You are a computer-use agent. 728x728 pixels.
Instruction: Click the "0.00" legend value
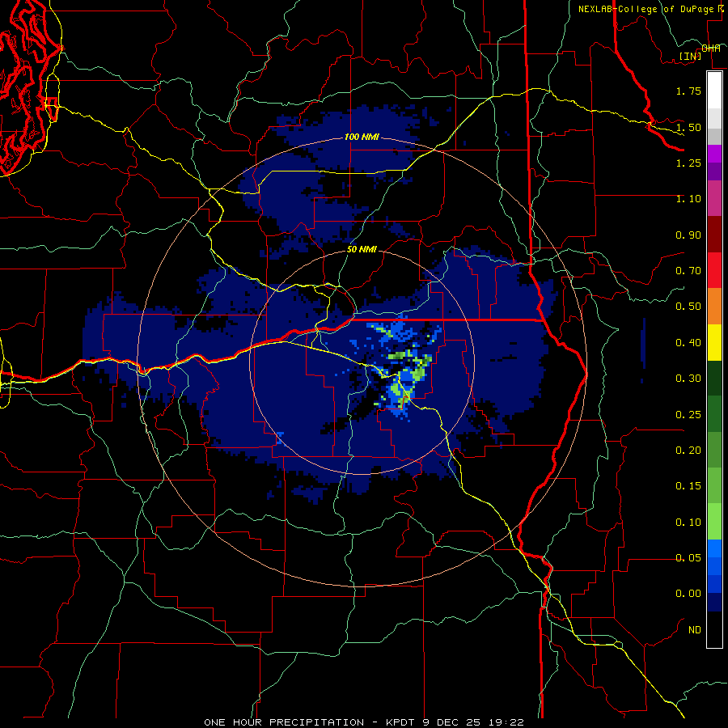pyautogui.click(x=688, y=594)
